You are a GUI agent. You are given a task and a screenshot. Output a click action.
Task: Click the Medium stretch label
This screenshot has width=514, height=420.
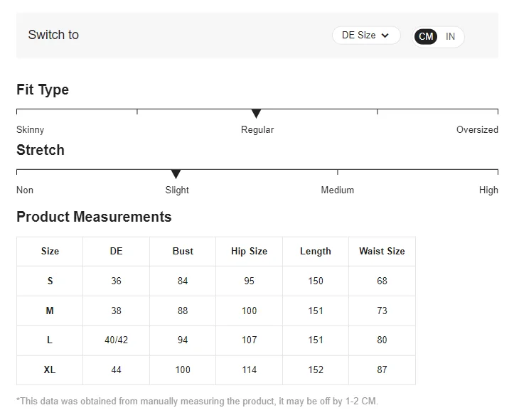[x=337, y=190]
